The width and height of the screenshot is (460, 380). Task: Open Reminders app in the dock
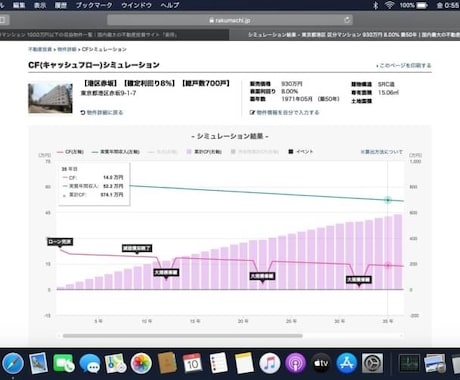pos(218,363)
